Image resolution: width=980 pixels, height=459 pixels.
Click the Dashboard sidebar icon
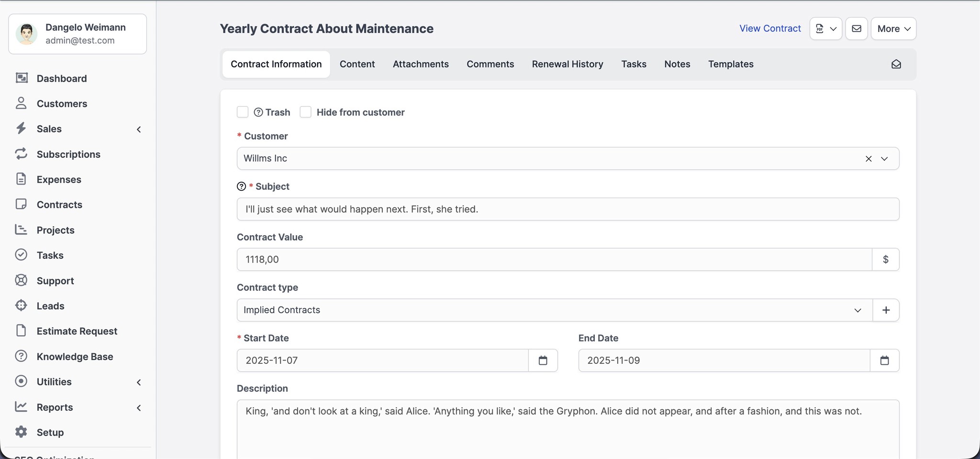coord(22,78)
